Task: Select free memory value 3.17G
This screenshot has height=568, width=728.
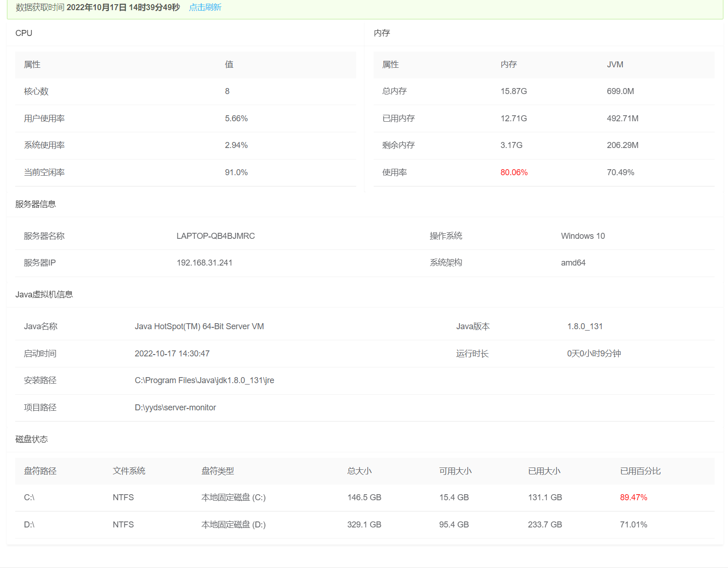Action: pyautogui.click(x=511, y=145)
